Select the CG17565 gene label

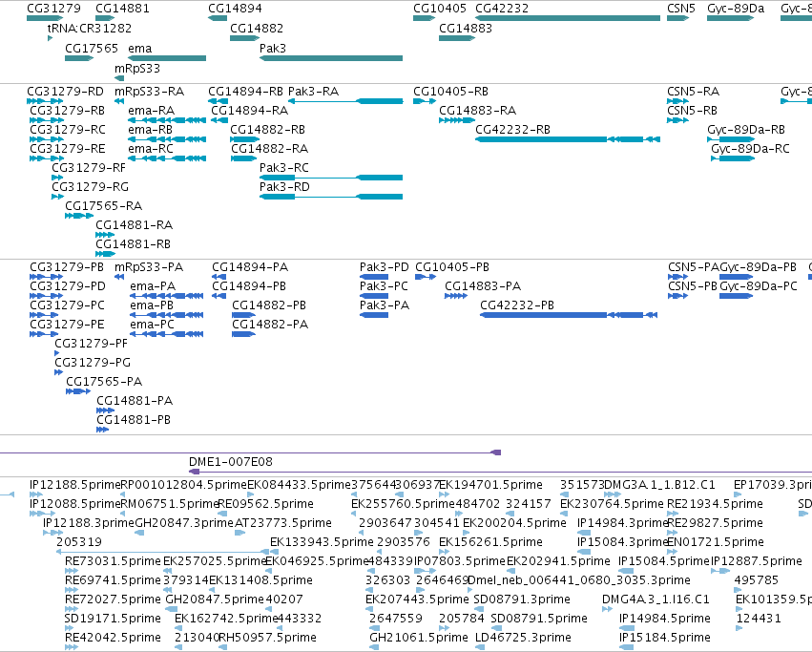pyautogui.click(x=92, y=48)
